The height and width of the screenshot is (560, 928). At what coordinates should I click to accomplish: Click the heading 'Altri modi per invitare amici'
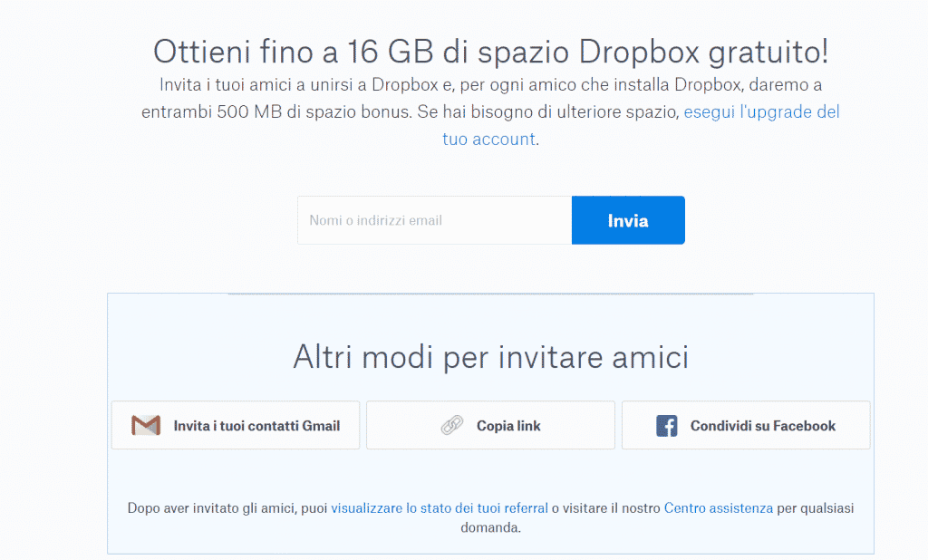490,357
